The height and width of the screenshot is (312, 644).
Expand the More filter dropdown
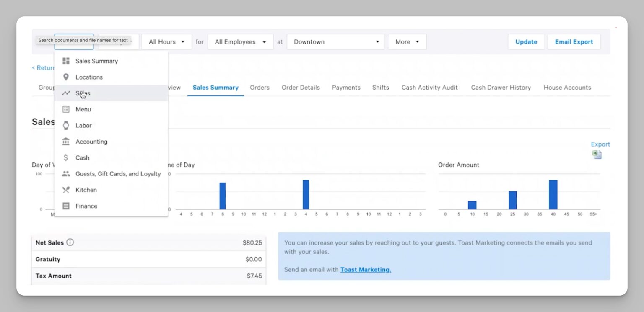(x=407, y=42)
